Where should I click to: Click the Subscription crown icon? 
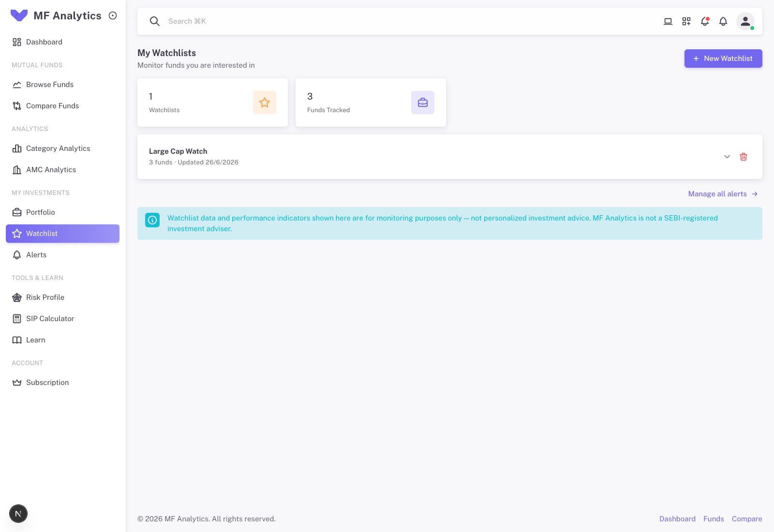click(17, 383)
